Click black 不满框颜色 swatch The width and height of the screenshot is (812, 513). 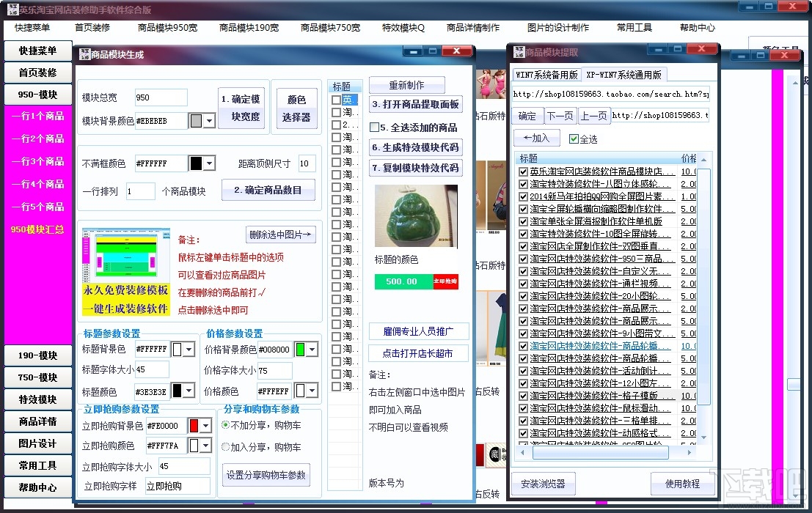pyautogui.click(x=197, y=163)
